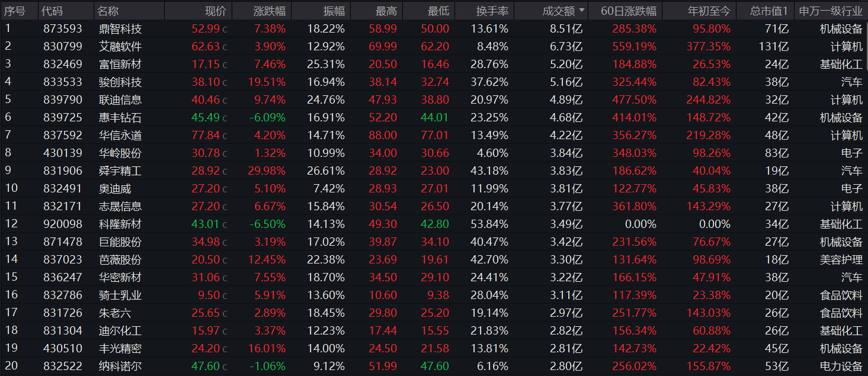
Task: Select the 申万一级行业 column header
Action: pos(829,11)
